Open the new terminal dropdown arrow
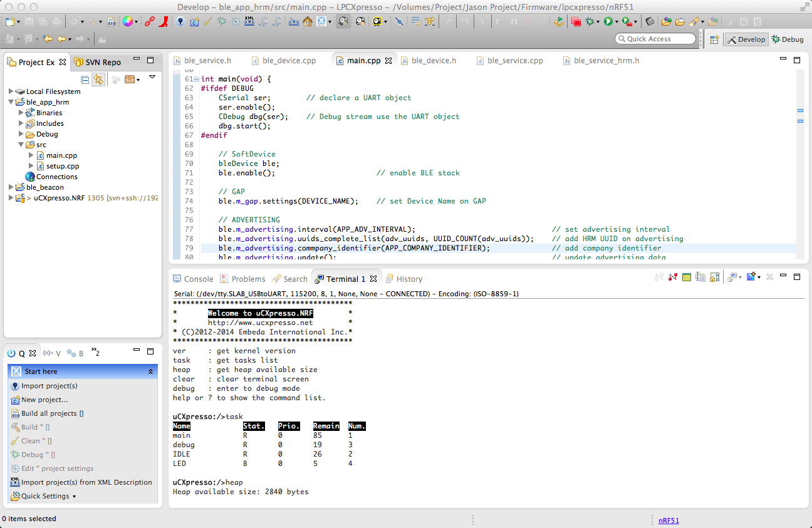 pos(759,277)
